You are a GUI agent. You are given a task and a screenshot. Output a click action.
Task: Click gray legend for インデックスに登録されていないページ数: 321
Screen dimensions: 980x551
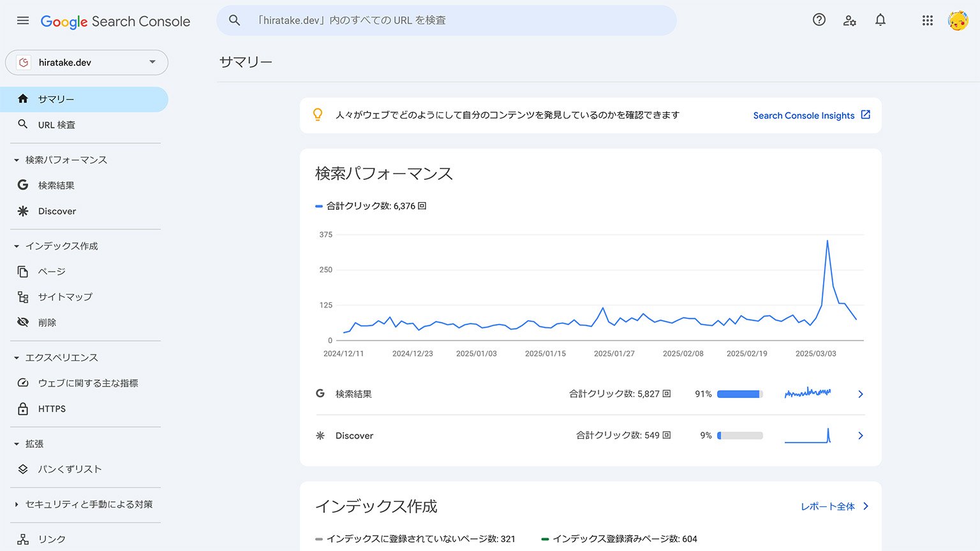pyautogui.click(x=319, y=539)
